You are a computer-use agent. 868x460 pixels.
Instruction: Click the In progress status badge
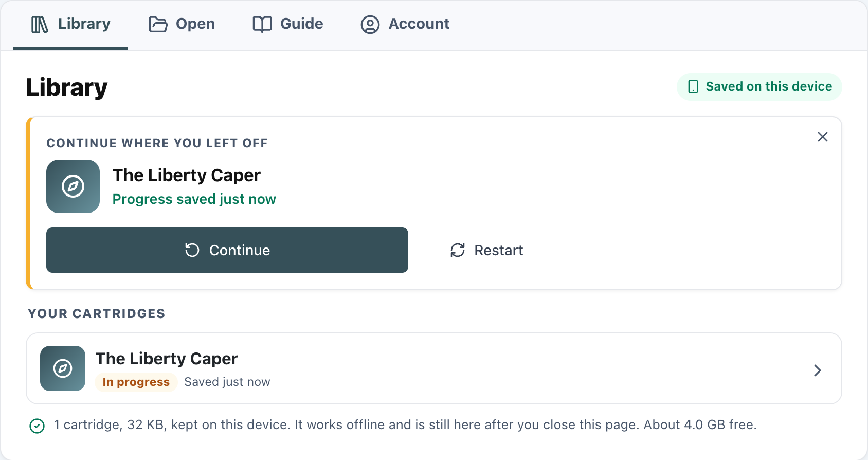(x=136, y=382)
